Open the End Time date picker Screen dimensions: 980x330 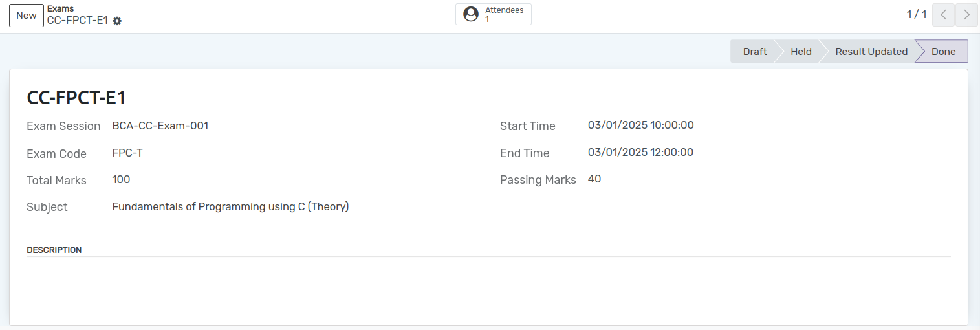pos(640,152)
